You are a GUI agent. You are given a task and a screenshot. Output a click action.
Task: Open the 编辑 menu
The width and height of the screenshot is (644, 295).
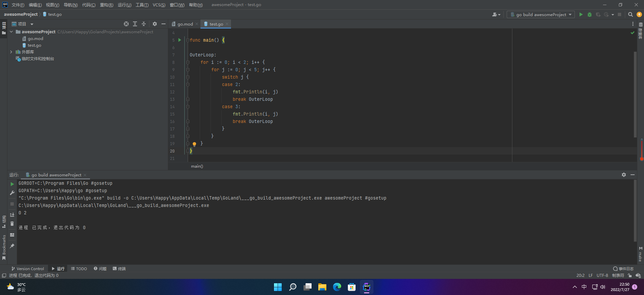tap(35, 5)
